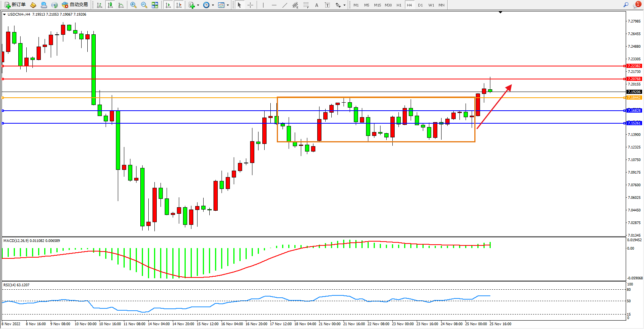Enable chart shift icon

[178, 5]
